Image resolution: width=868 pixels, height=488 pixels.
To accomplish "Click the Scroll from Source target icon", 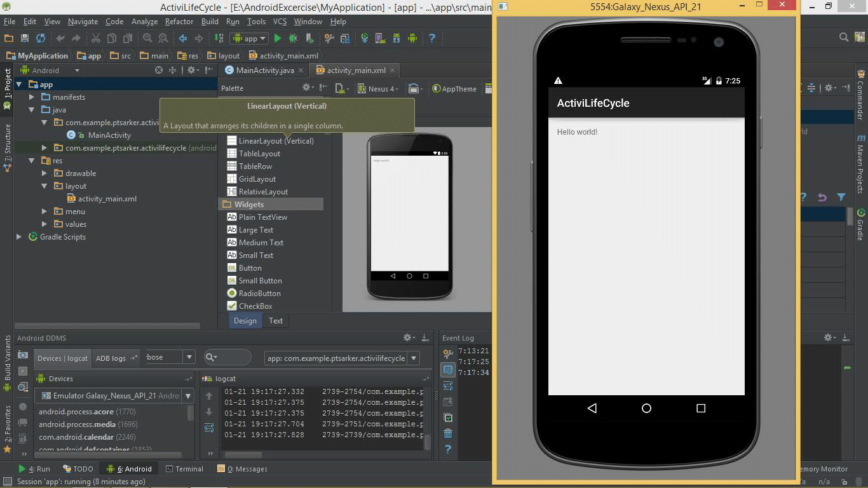I will 159,70.
